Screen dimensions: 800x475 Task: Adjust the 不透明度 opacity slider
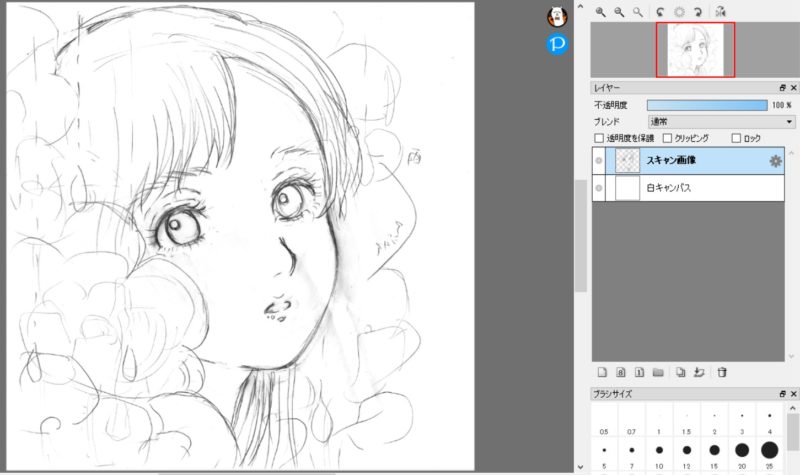pyautogui.click(x=707, y=105)
